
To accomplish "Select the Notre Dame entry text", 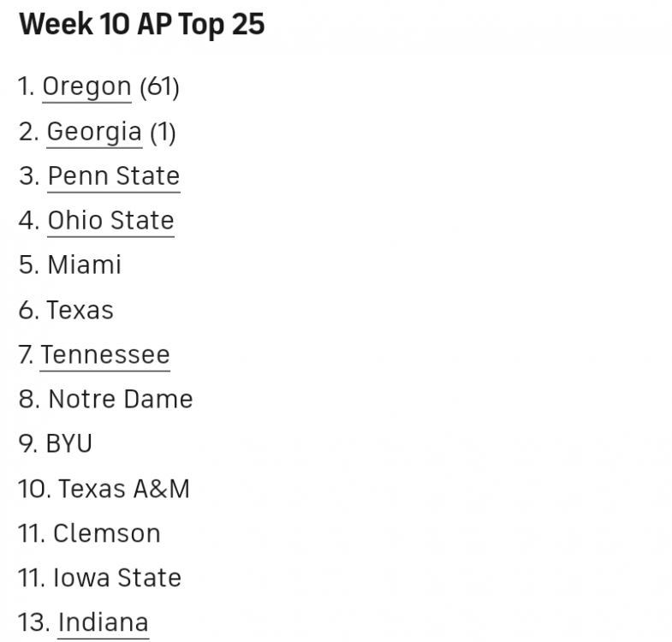I will 121,399.
